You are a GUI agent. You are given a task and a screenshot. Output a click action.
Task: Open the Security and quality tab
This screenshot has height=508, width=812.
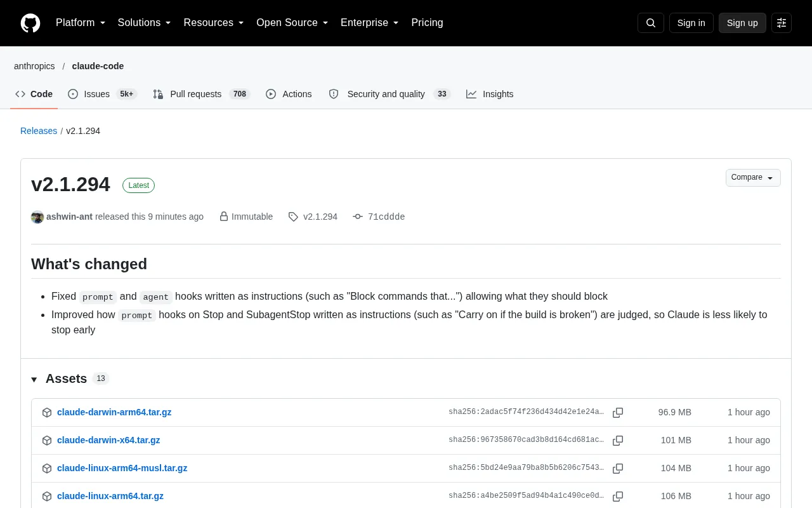click(x=390, y=94)
